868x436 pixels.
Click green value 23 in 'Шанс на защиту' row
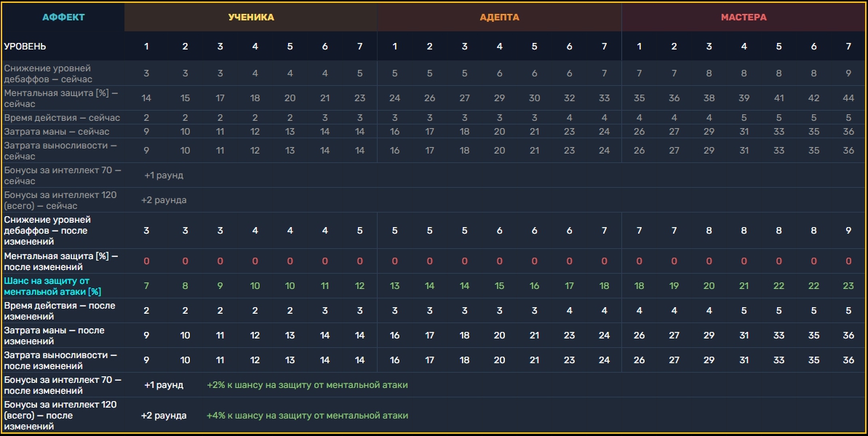point(848,286)
